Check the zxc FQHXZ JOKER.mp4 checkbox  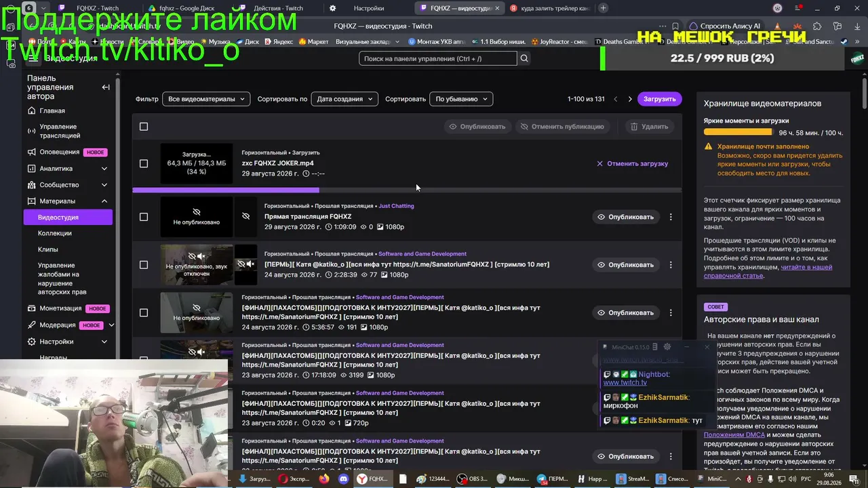(x=143, y=163)
